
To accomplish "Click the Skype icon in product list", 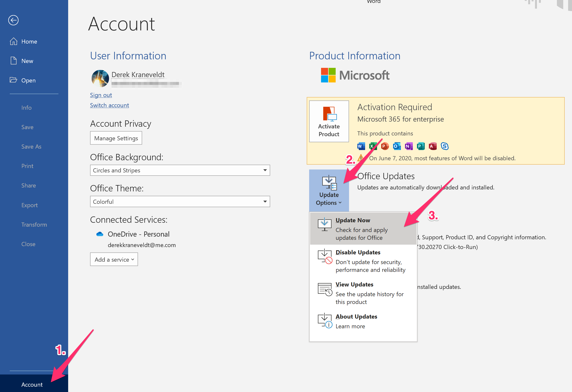I will tap(444, 146).
